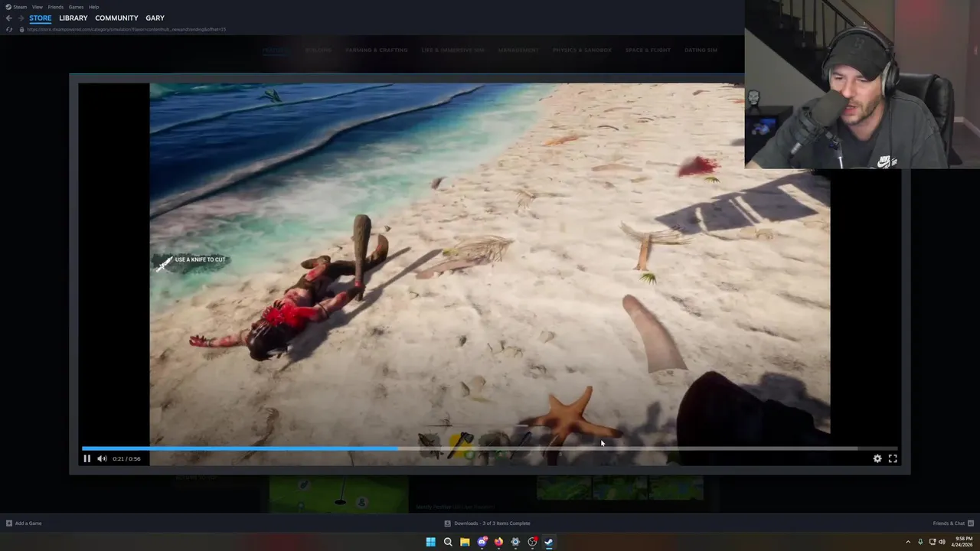The height and width of the screenshot is (551, 980).
Task: Open the gear app in taskbar
Action: pos(515,542)
